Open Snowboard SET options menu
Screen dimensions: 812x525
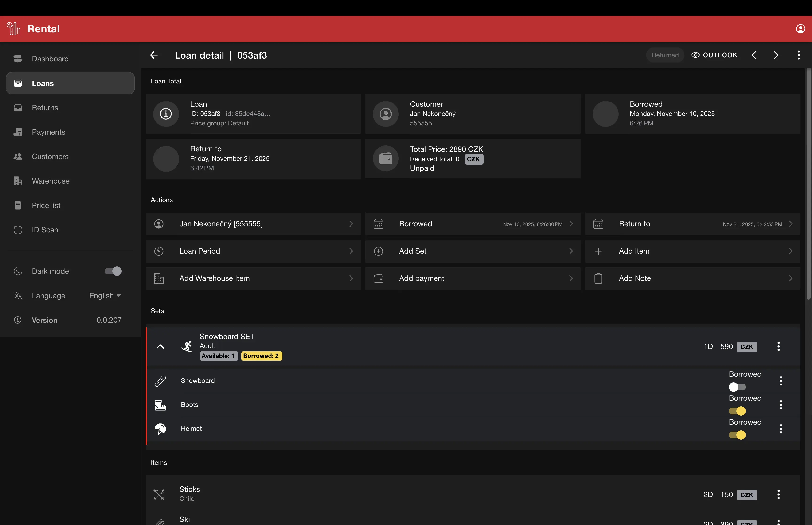click(778, 346)
